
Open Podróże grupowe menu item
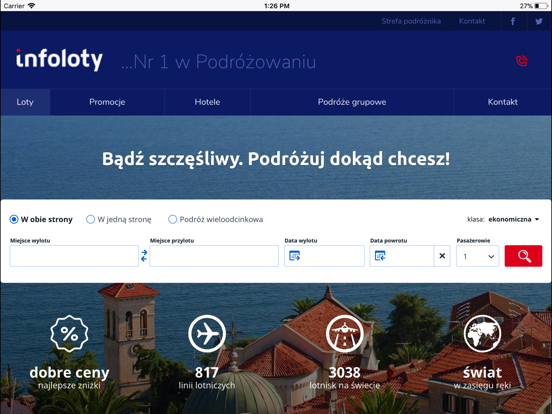[x=352, y=102]
